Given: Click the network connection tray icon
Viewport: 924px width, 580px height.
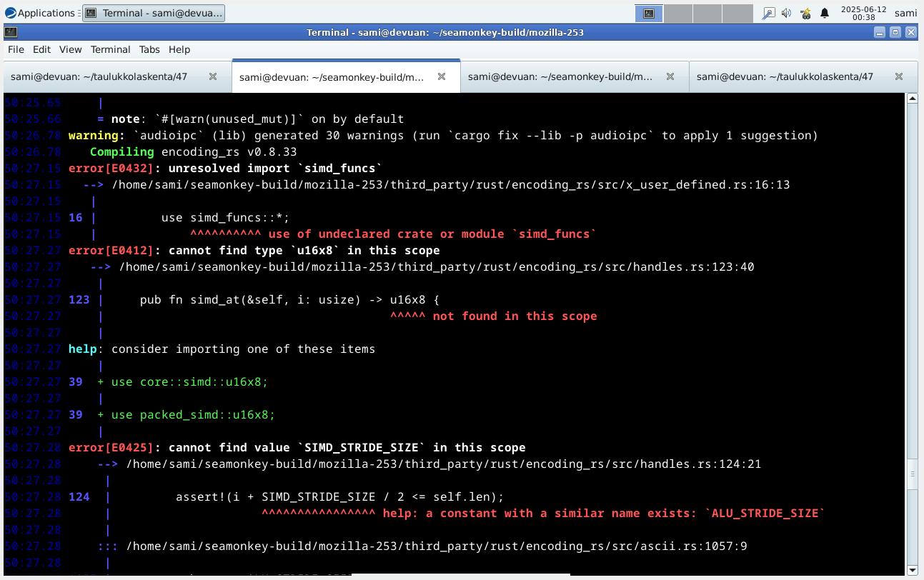Looking at the screenshot, I should click(768, 13).
